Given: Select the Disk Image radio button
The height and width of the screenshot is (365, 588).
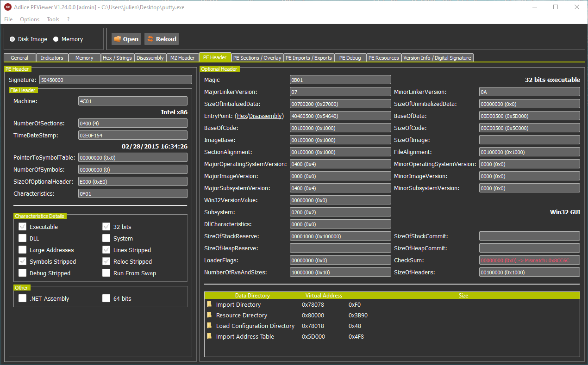Looking at the screenshot, I should click(13, 39).
